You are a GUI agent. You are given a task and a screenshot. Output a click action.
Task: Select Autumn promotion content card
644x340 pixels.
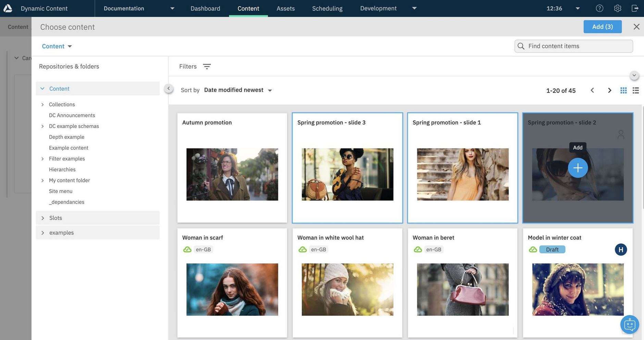232,168
